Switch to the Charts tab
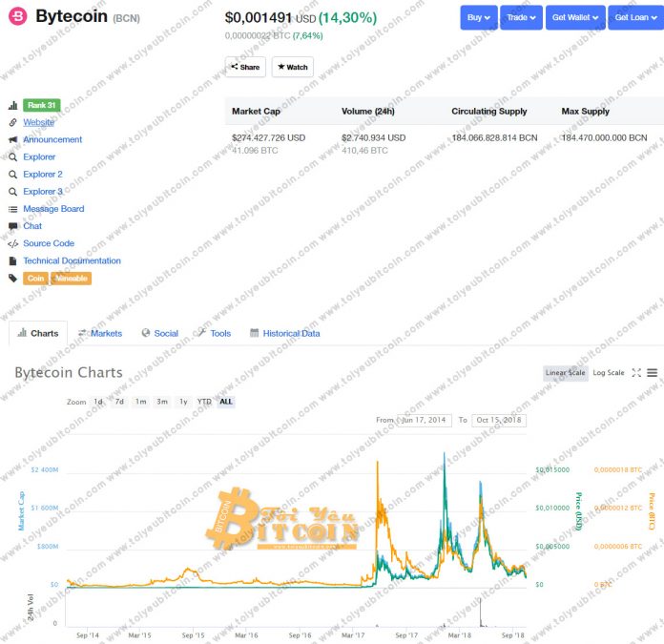Screen dimensions: 664x644 point(38,333)
